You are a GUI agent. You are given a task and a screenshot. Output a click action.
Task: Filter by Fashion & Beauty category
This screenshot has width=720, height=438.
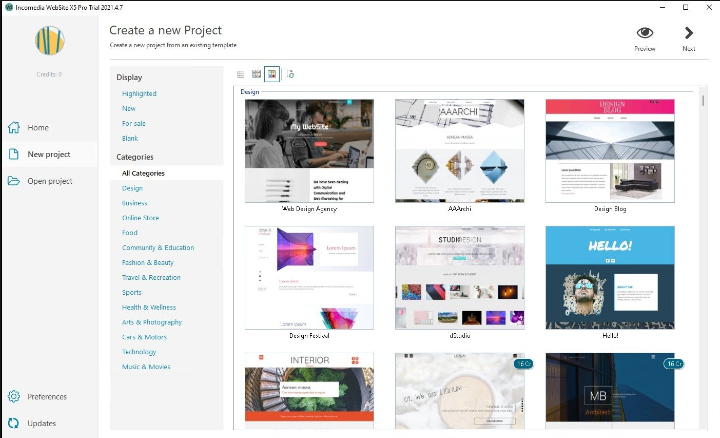[x=148, y=263]
